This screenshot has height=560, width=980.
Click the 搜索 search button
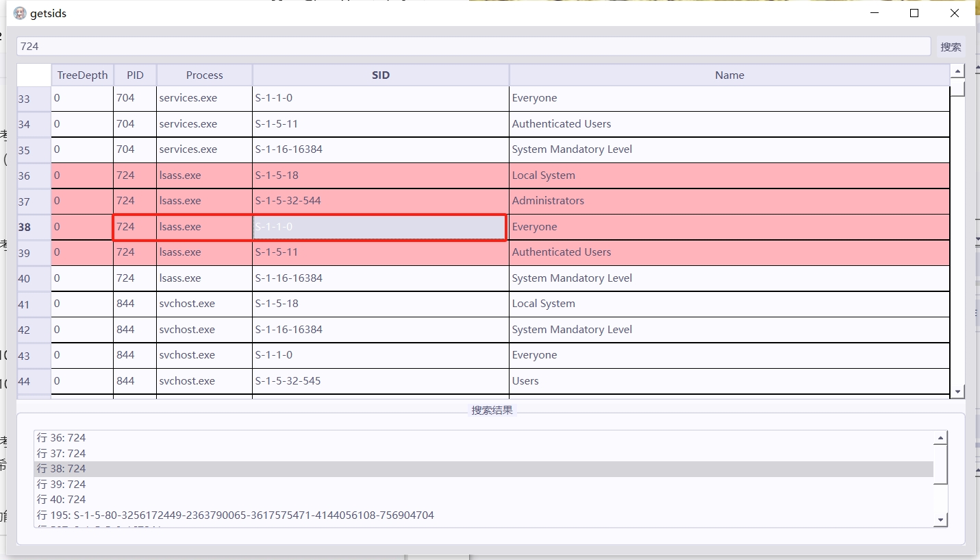pos(951,47)
